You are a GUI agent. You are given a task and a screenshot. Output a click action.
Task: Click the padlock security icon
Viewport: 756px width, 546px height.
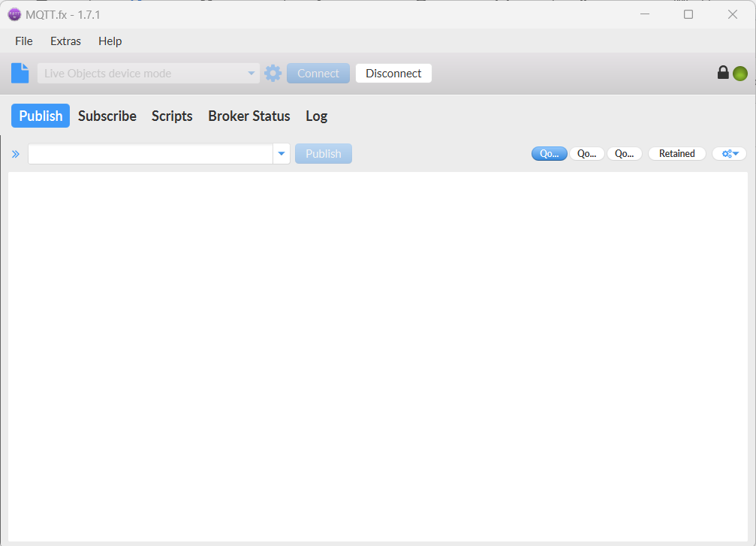[x=723, y=72]
